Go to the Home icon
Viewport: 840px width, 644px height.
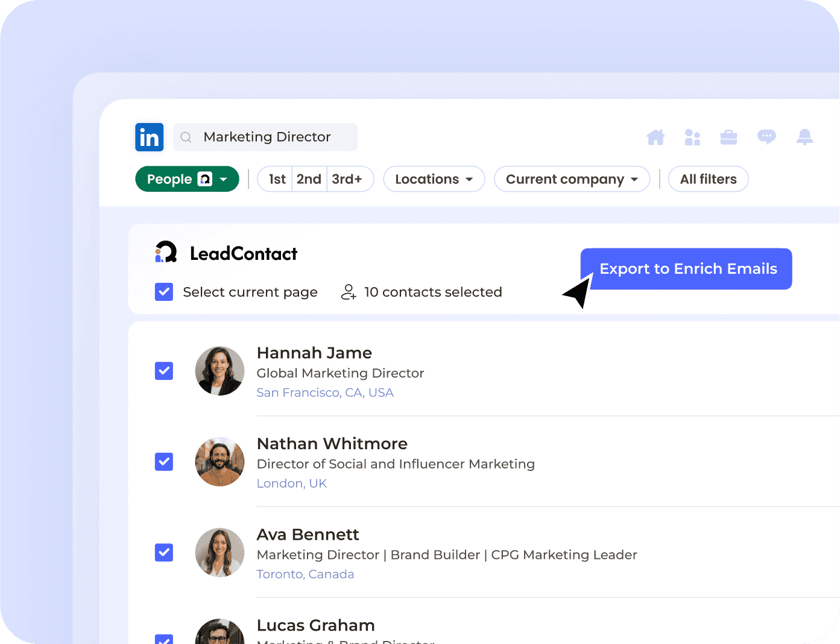tap(655, 137)
